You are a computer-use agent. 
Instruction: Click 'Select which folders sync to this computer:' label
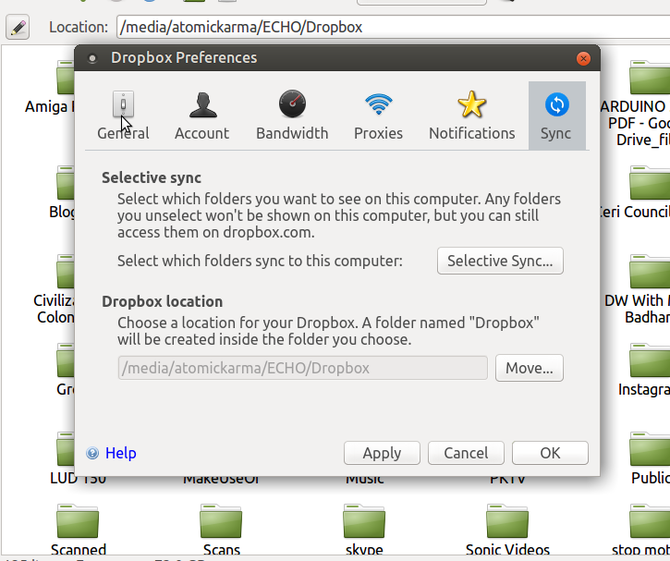pos(260,261)
